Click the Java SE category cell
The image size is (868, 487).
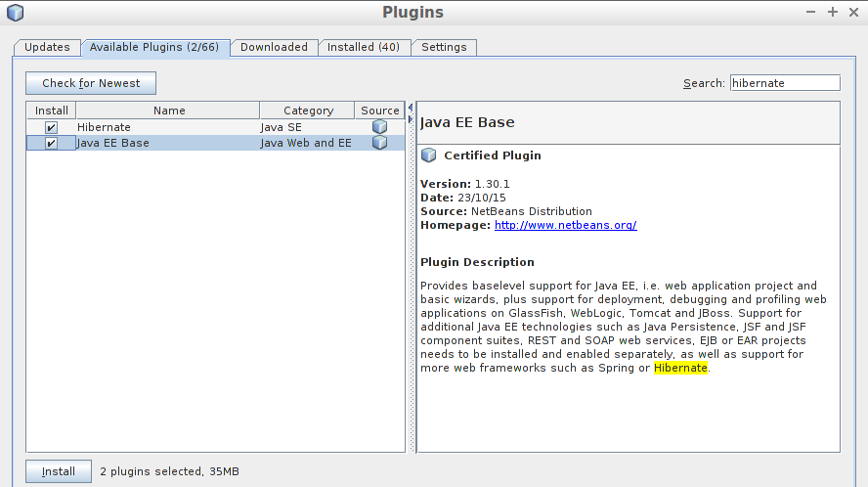click(x=282, y=127)
